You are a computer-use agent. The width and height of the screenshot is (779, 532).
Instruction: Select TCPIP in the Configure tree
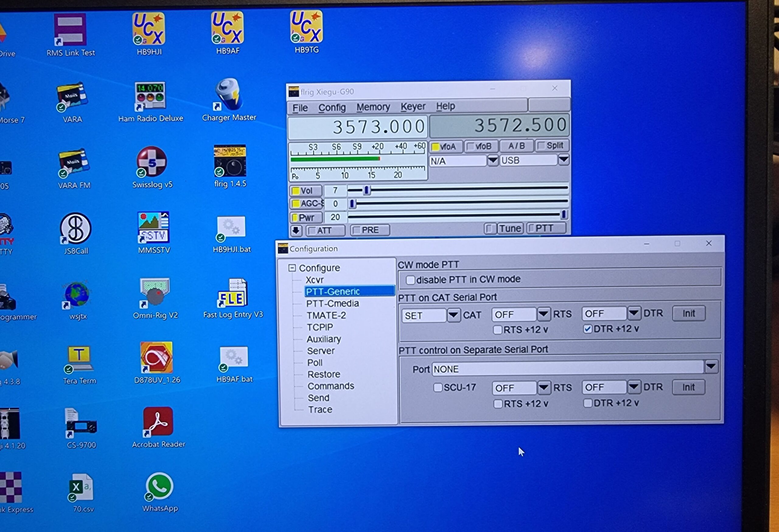point(320,327)
